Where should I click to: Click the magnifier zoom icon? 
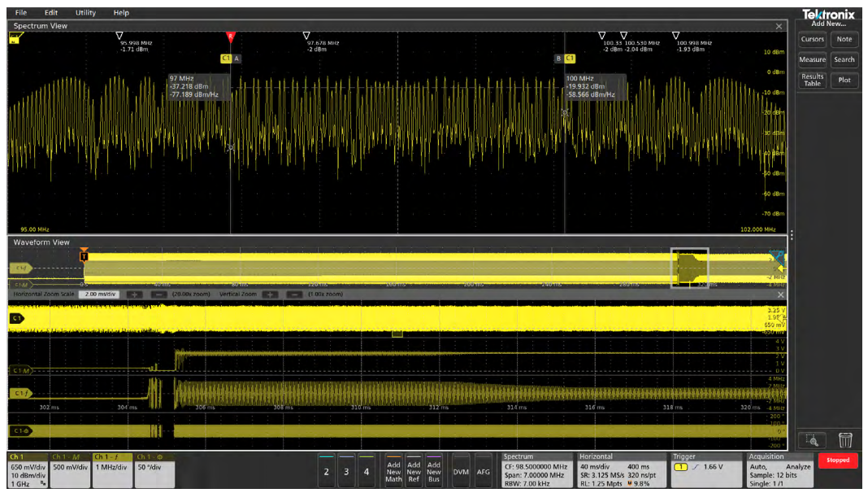[811, 440]
